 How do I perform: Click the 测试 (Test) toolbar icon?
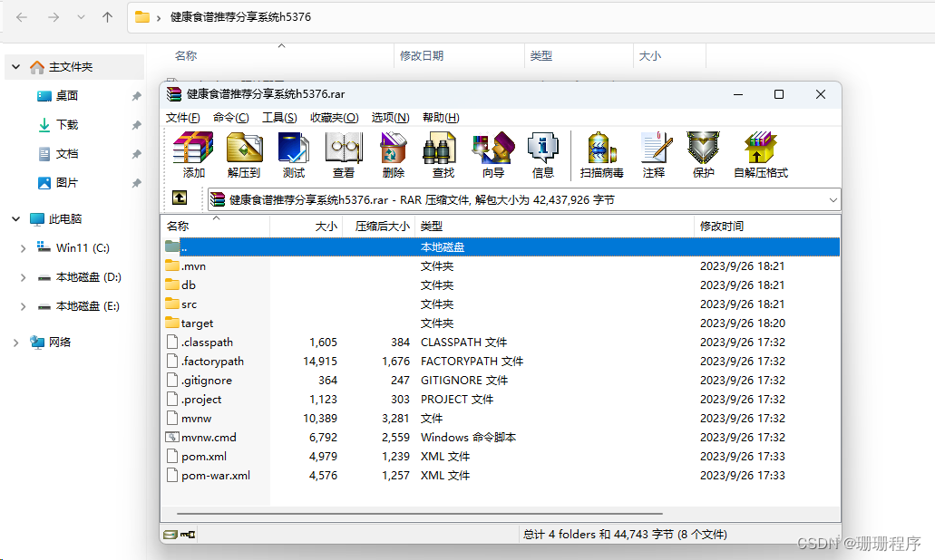pyautogui.click(x=294, y=148)
